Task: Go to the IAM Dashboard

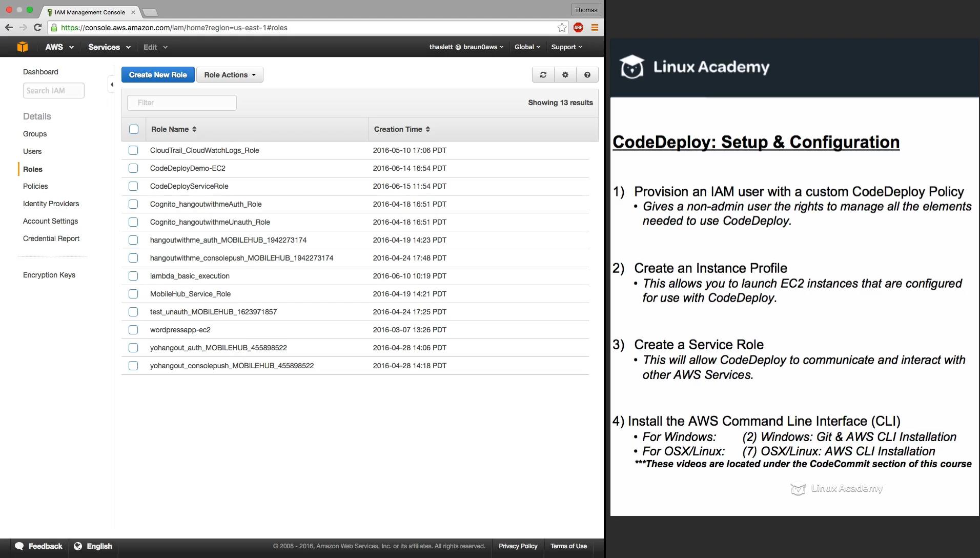Action: pos(40,72)
